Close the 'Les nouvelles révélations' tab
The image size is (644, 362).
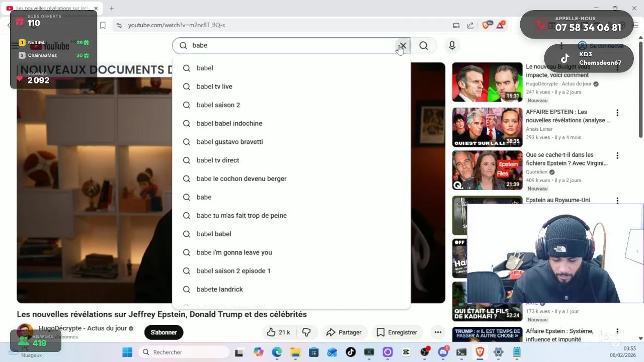pos(96,8)
